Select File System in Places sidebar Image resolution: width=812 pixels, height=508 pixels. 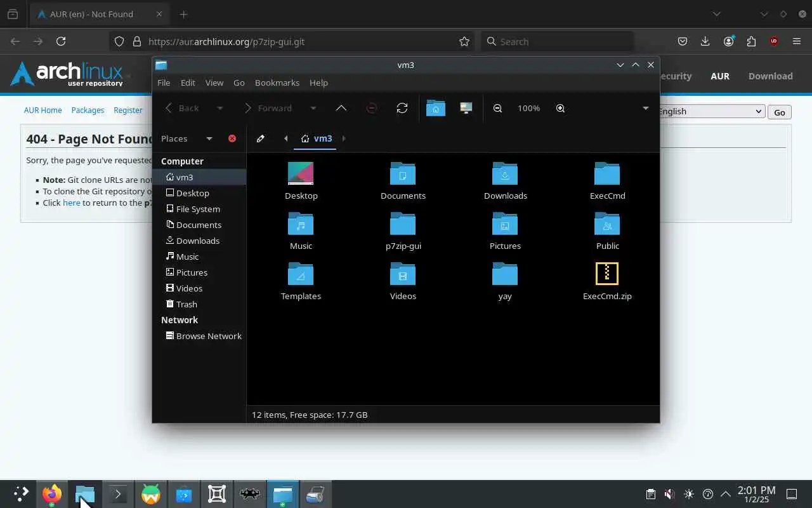point(199,209)
